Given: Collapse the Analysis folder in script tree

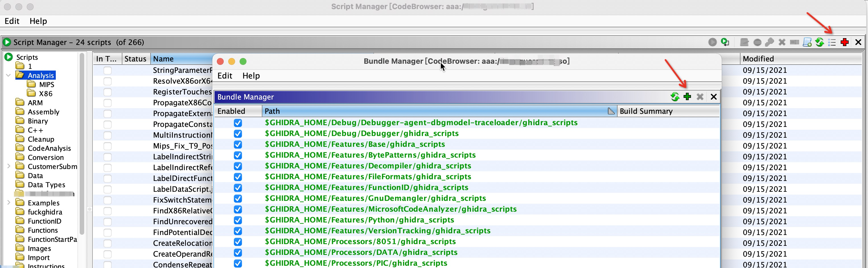Looking at the screenshot, I should [x=9, y=75].
